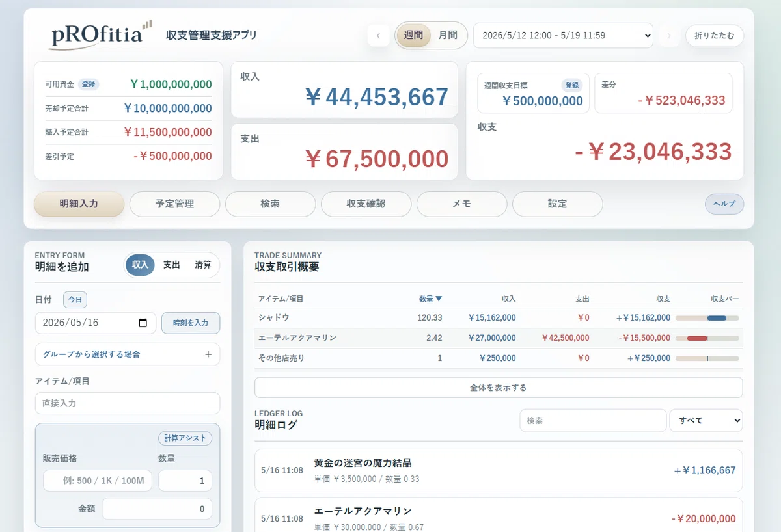This screenshot has height=532, width=781.
Task: Click the 収入 total ￥44,453,667
Action: tap(377, 97)
